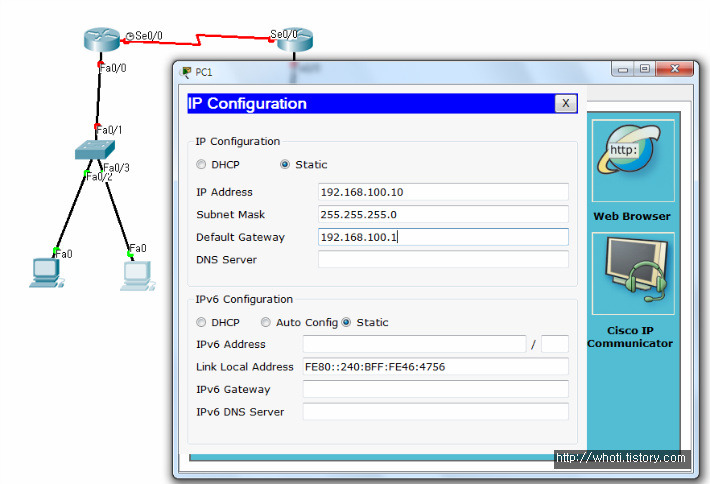
Task: Click the Link Local Address field
Action: point(436,366)
